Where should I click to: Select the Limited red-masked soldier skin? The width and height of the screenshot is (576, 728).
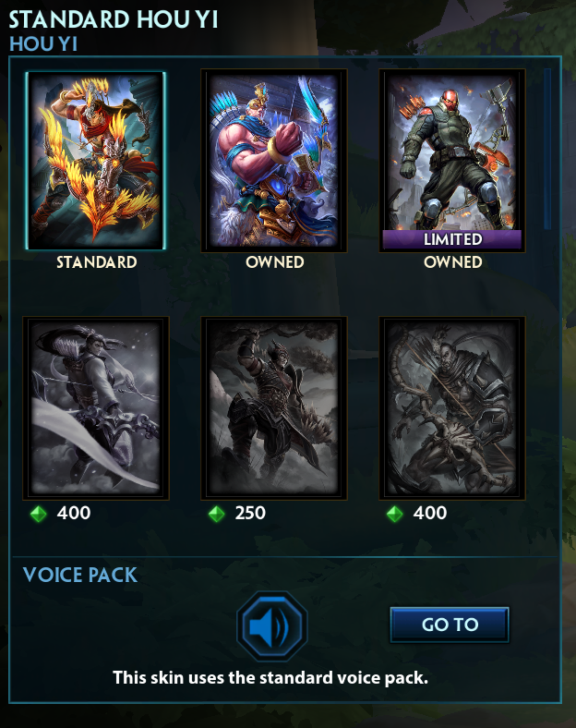[x=452, y=161]
